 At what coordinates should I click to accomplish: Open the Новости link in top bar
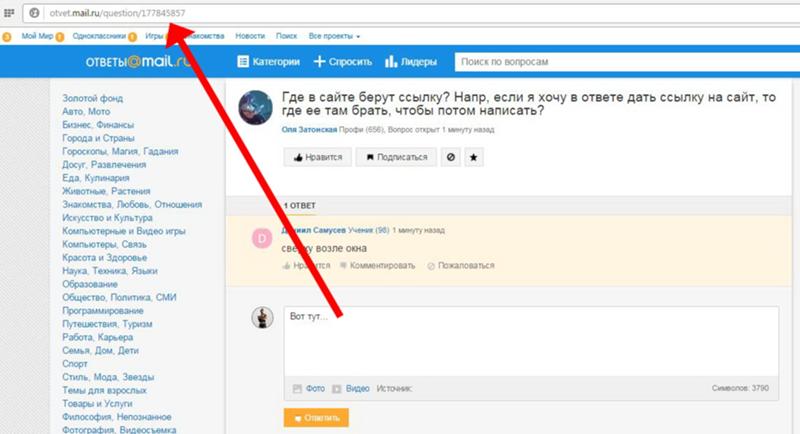(x=250, y=36)
